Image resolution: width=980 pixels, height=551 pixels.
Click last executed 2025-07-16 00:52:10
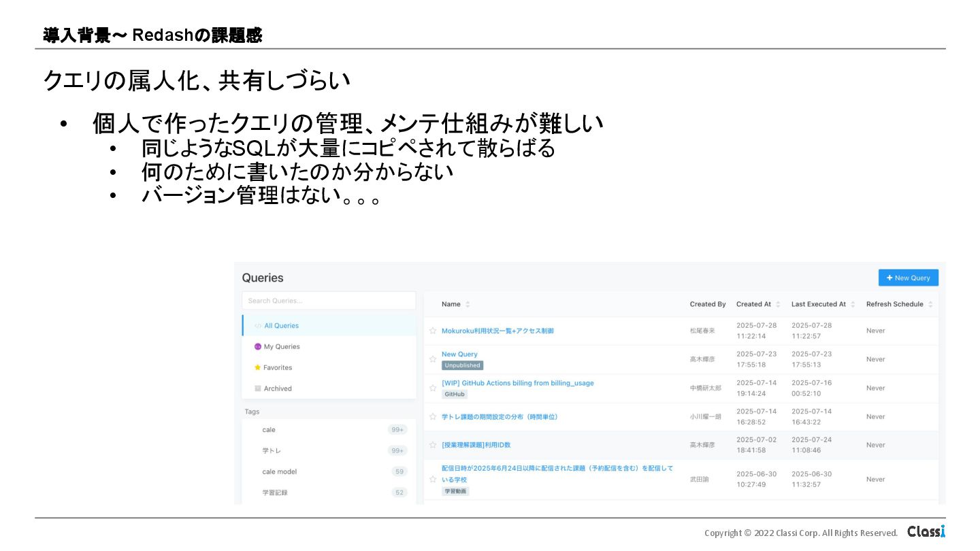pos(811,388)
